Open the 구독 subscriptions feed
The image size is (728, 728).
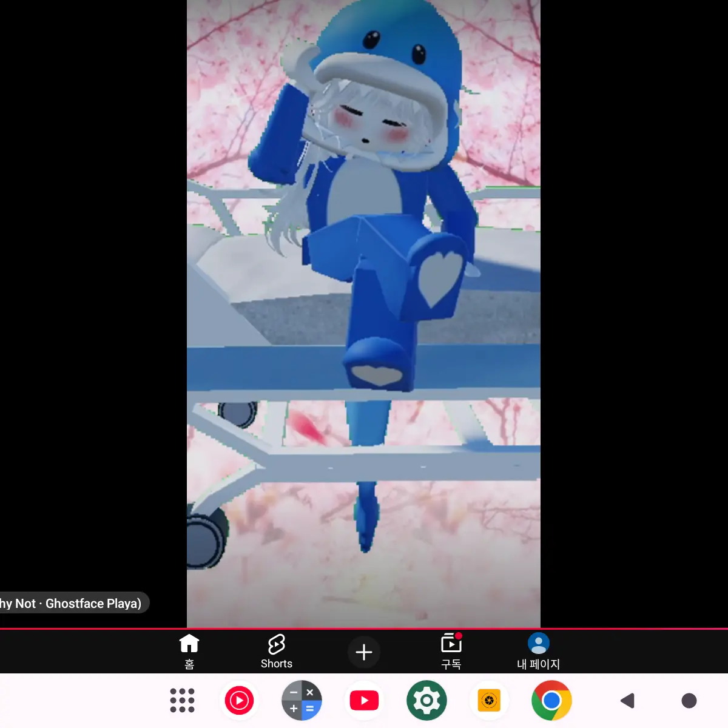pos(451,651)
